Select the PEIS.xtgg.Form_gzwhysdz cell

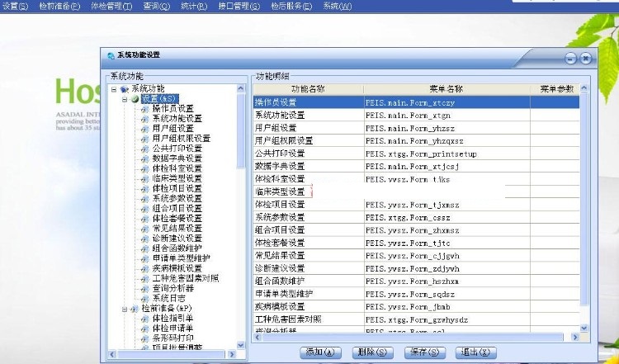point(447,319)
